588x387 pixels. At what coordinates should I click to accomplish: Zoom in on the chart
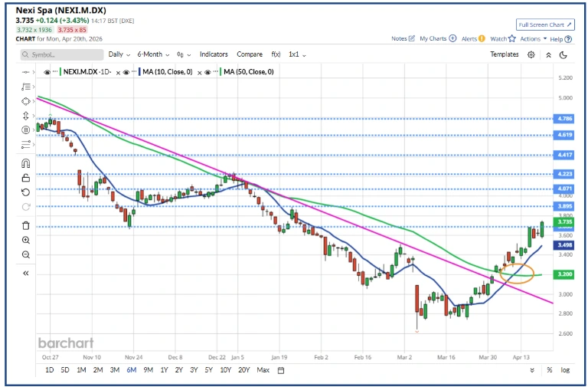click(x=26, y=240)
